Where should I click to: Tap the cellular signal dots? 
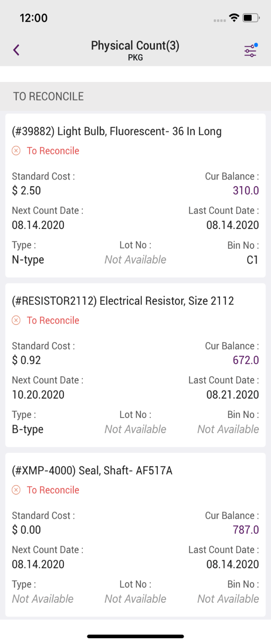pyautogui.click(x=220, y=20)
